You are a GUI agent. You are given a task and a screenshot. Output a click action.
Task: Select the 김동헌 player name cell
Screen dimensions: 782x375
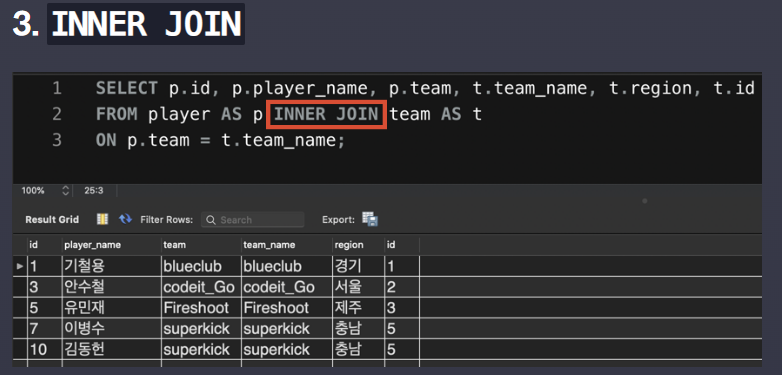pyautogui.click(x=111, y=350)
